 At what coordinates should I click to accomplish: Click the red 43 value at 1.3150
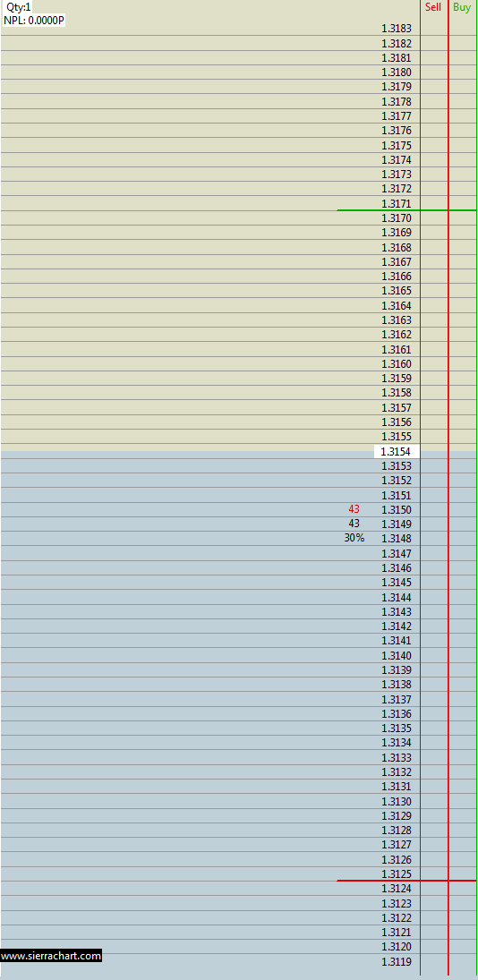(354, 509)
